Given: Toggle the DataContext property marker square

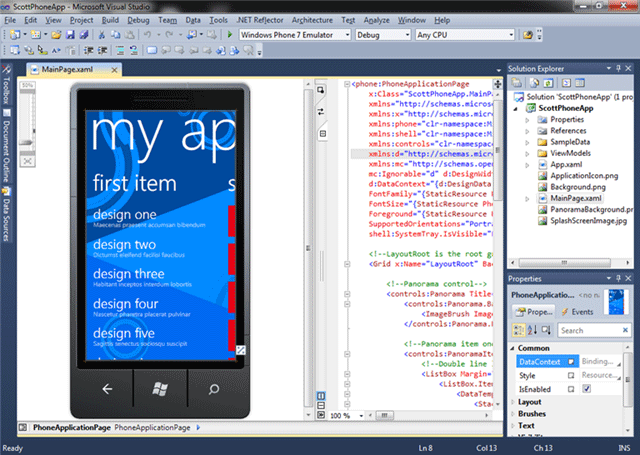Looking at the screenshot, I should [571, 362].
